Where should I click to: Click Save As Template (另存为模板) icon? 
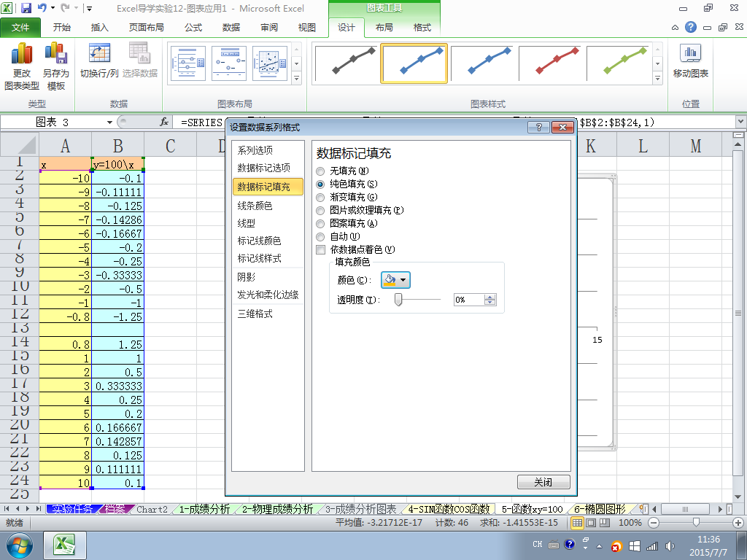tap(55, 66)
